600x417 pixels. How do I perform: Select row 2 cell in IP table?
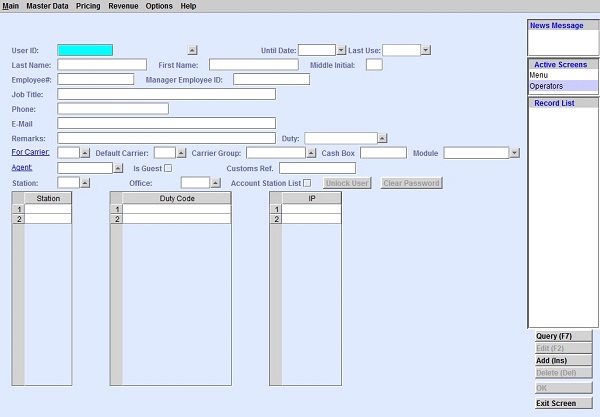tap(311, 219)
